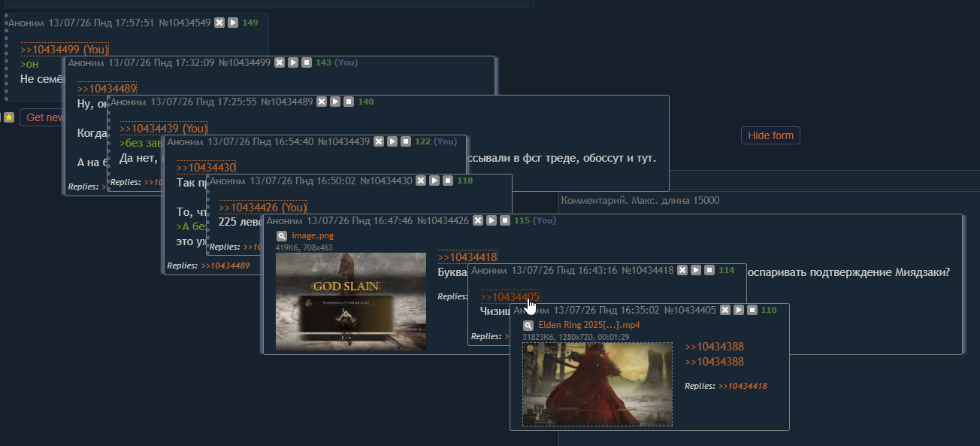Click the green post counter 118
This screenshot has width=980, height=446.
465,181
